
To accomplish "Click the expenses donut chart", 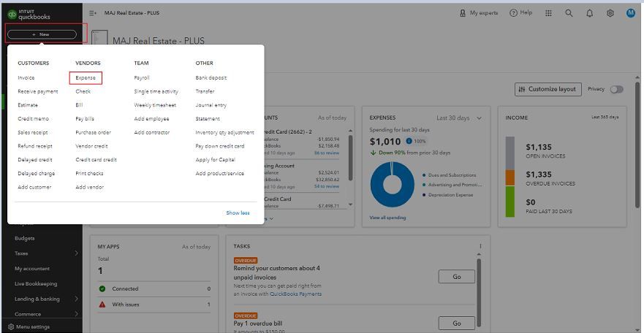I will pyautogui.click(x=393, y=184).
